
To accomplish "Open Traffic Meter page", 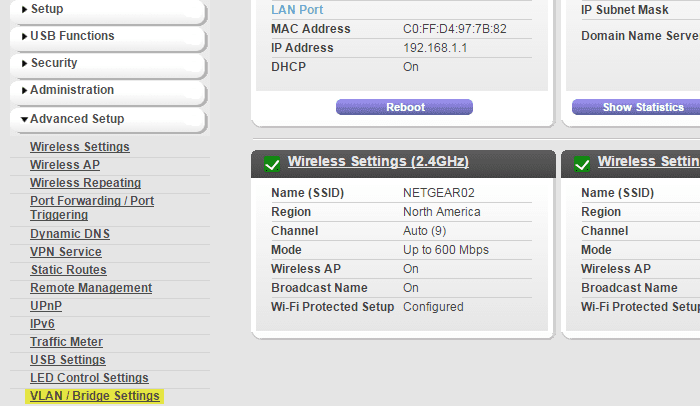I will pos(66,342).
